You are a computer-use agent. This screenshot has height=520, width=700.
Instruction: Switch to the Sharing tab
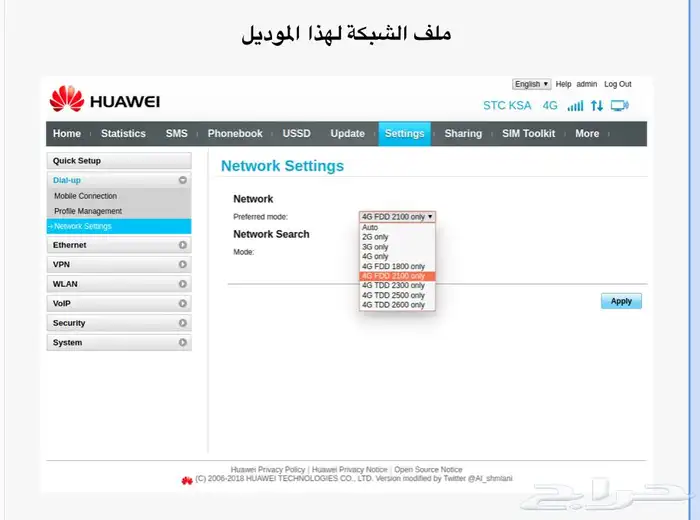pos(463,133)
